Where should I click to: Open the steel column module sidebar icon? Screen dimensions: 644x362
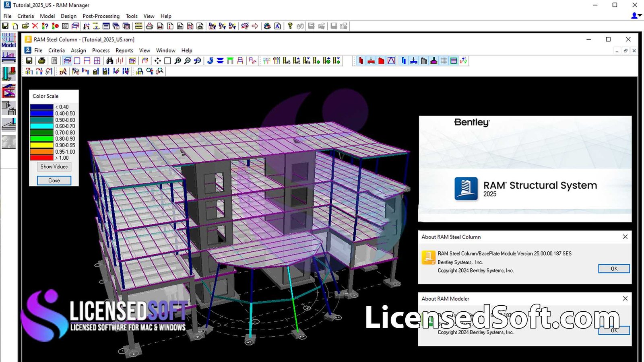9,74
